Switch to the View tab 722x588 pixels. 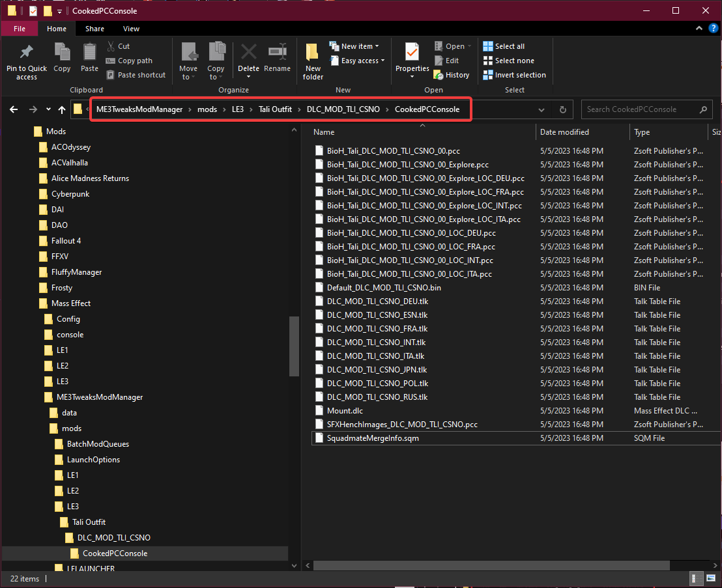click(131, 29)
